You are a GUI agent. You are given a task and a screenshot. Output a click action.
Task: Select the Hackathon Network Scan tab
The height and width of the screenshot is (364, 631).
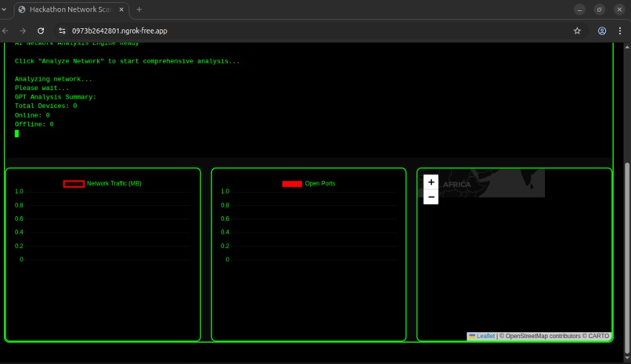[70, 9]
